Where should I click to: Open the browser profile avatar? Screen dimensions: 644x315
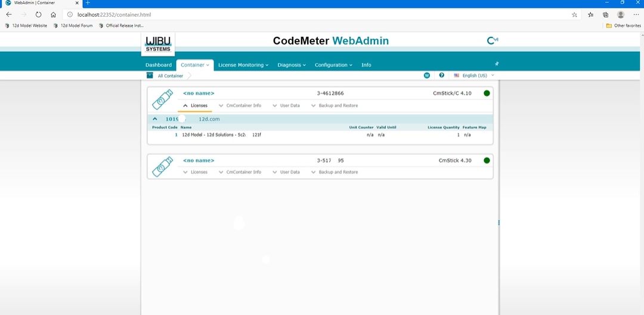pyautogui.click(x=621, y=14)
